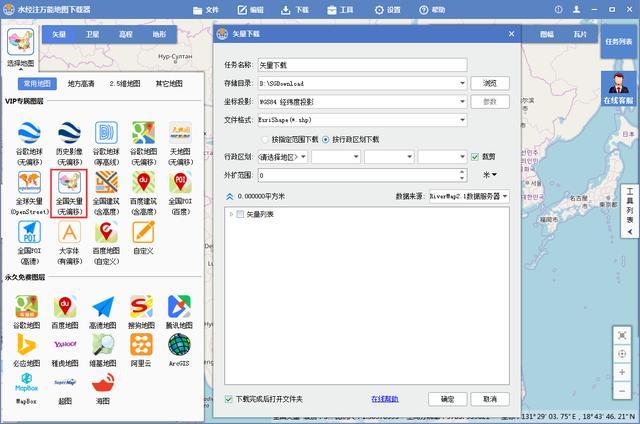Increase 外扩范围 value with up arrow

(x=462, y=172)
